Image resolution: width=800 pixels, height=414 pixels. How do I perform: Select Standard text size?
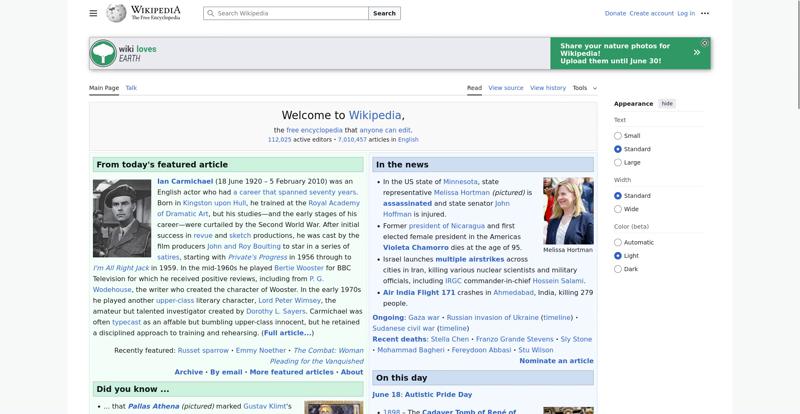[618, 149]
